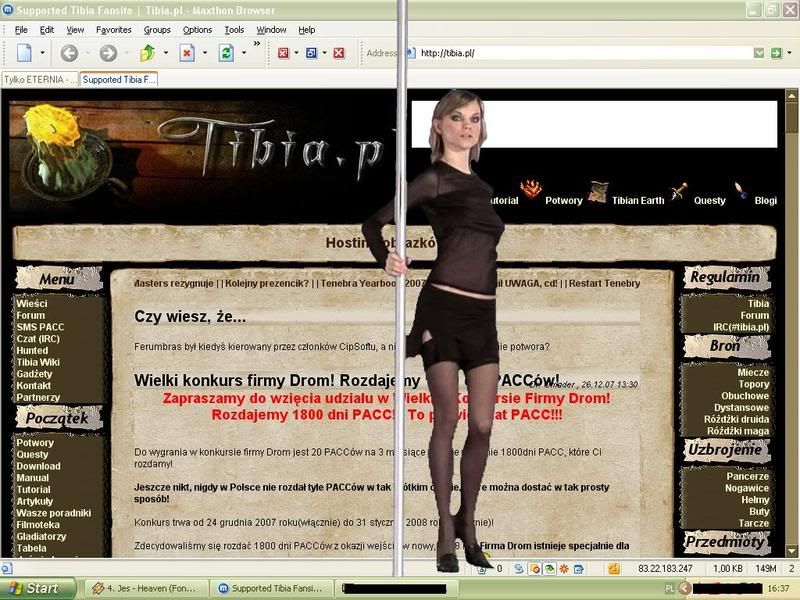The width and height of the screenshot is (800, 600).
Task: Click the green Go arrow button
Action: [776, 53]
